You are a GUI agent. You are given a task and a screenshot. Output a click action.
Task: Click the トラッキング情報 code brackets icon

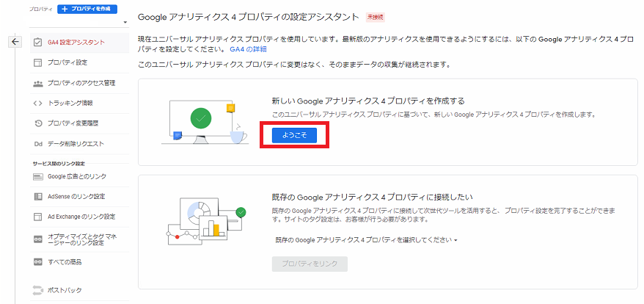point(38,104)
